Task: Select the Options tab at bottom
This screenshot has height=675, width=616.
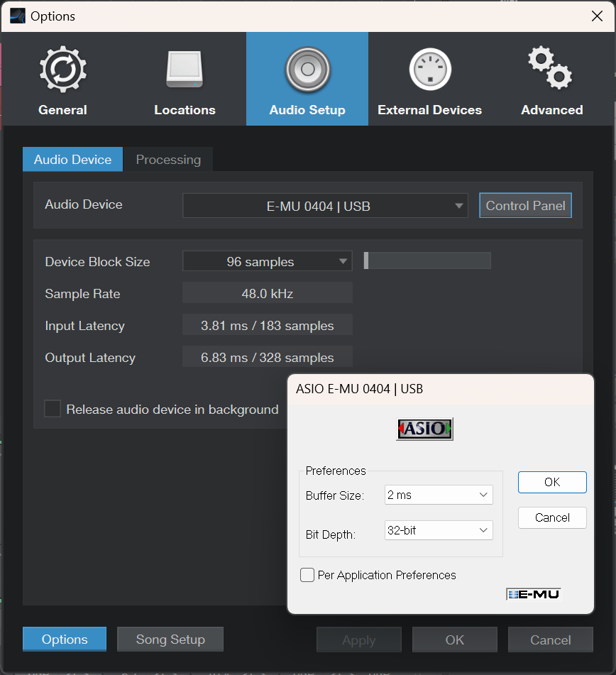Action: (65, 640)
